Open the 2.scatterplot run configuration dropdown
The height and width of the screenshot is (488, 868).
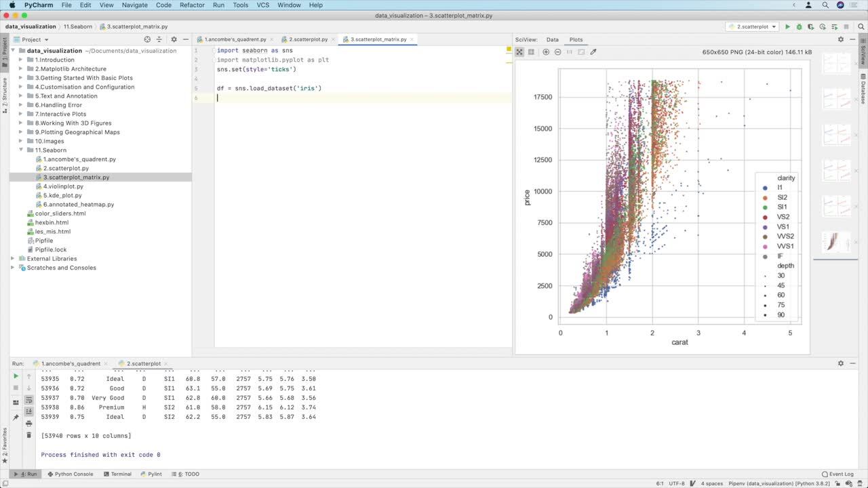pos(752,26)
